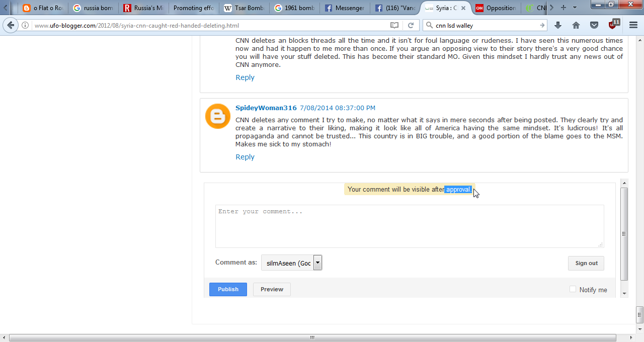The height and width of the screenshot is (342, 644).
Task: Publish the comment
Action: click(x=228, y=289)
